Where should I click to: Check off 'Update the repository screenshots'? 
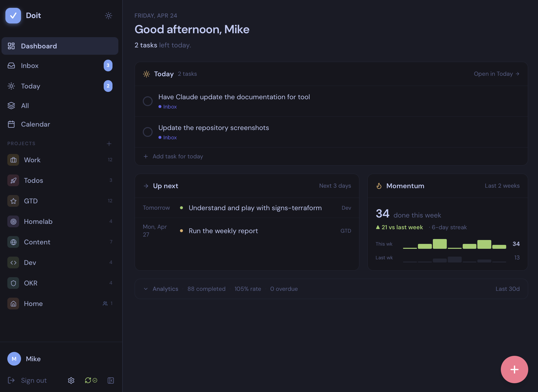148,132
